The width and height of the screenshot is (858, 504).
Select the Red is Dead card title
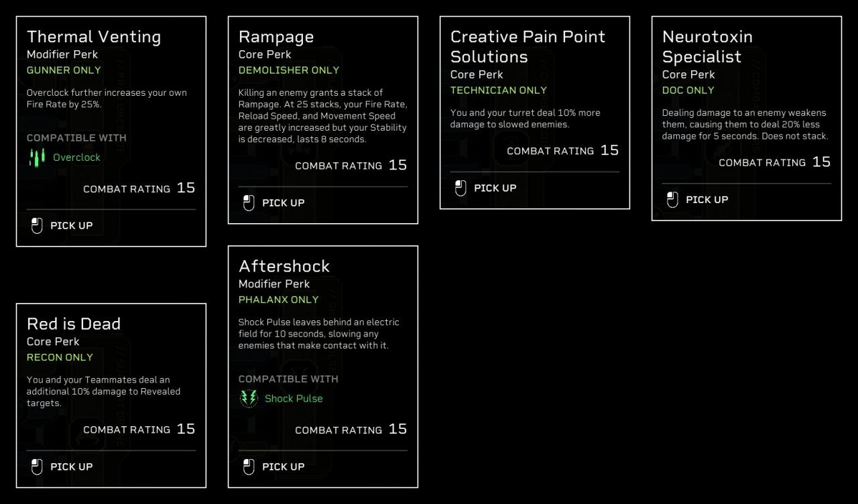pos(74,324)
